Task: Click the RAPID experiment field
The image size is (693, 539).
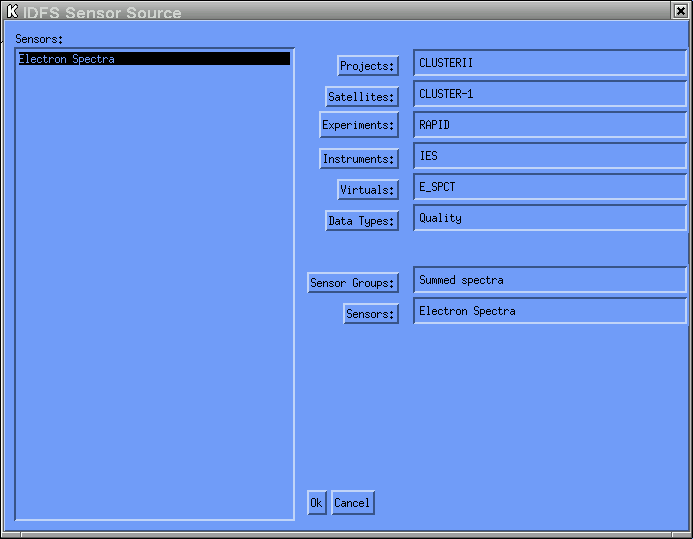Action: coord(550,125)
